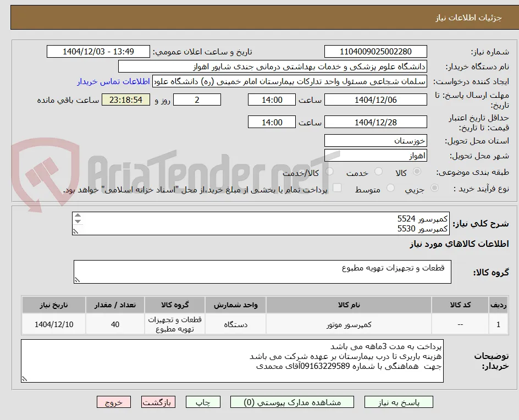Click scroll down arrow in شرح کلی نیاز
The image size is (519, 420).
(x=78, y=221)
